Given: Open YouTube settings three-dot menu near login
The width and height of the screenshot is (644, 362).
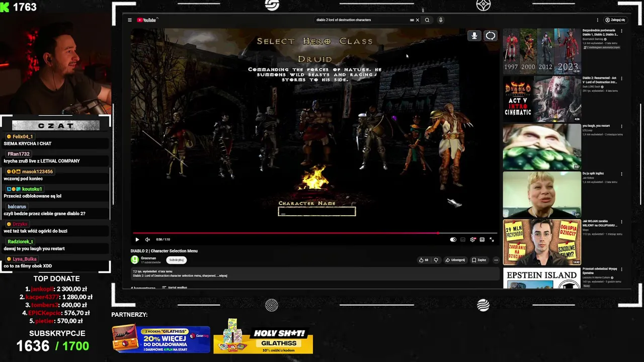Looking at the screenshot, I should [x=597, y=20].
